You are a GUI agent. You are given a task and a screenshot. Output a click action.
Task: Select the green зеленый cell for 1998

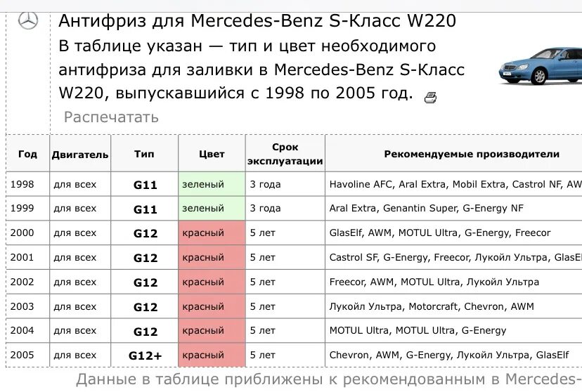[x=212, y=184]
